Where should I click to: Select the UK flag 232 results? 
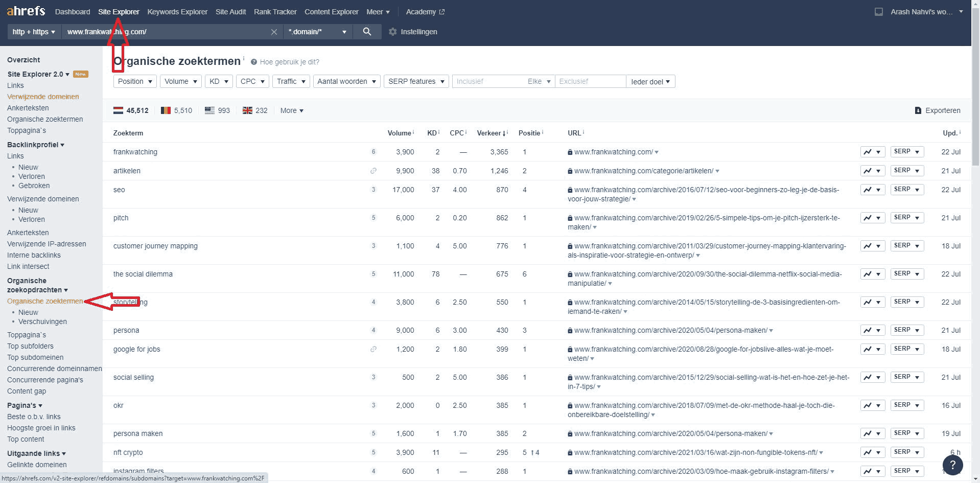point(255,110)
